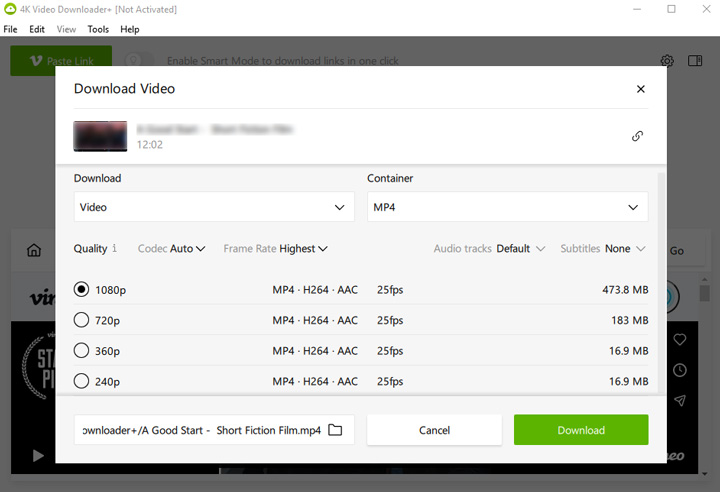Viewport: 720px width, 492px height.
Task: Open the File menu
Action: pos(10,29)
